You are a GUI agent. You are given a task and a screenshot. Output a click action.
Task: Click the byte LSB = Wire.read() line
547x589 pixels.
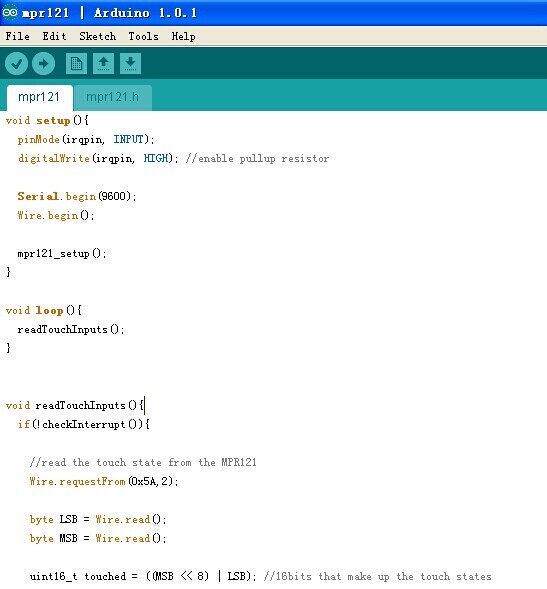tap(98, 519)
